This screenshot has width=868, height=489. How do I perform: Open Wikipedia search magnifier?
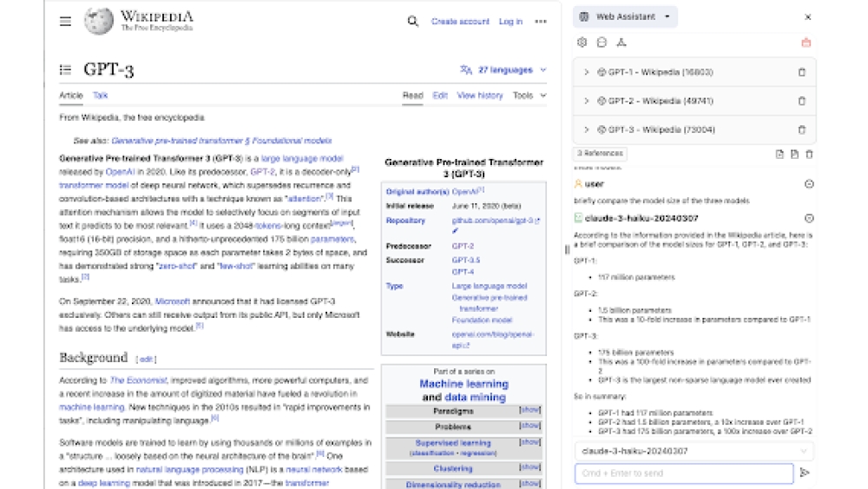tap(412, 21)
